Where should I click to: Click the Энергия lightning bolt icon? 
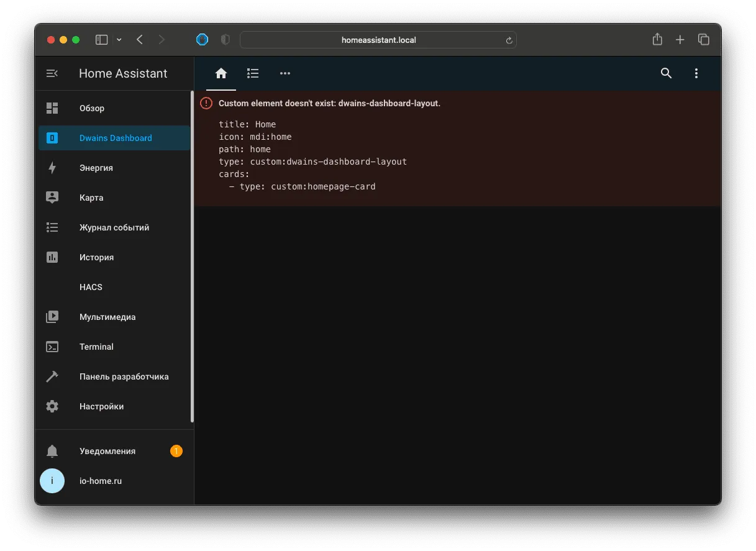pos(52,168)
